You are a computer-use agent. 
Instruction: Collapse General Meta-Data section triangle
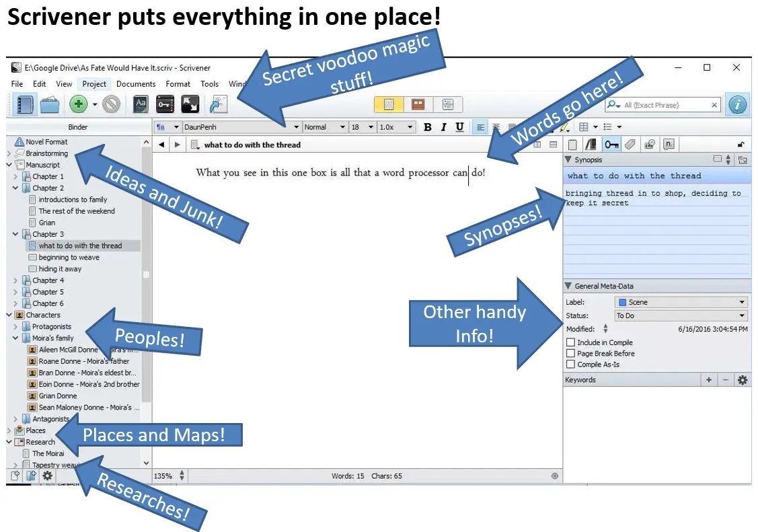568,286
